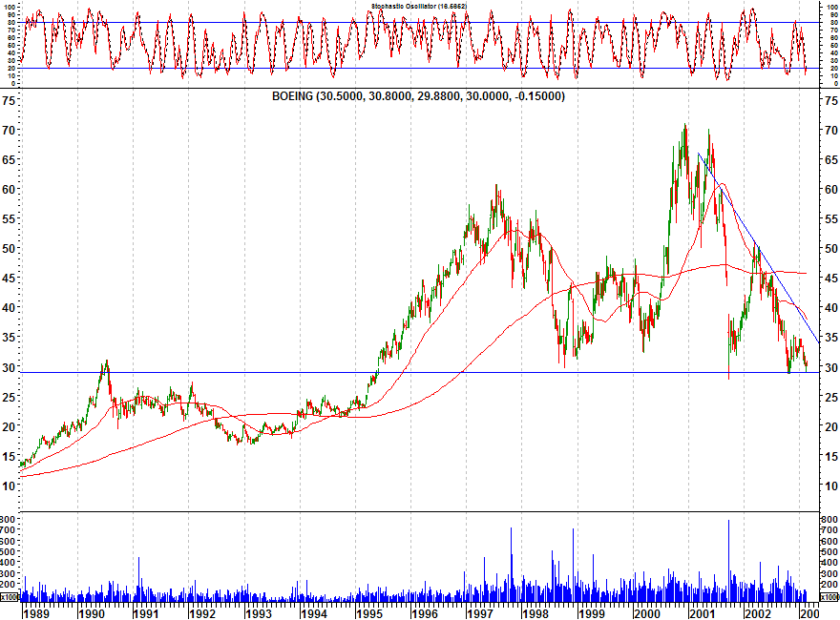The width and height of the screenshot is (840, 620).
Task: Click price 35 on the left axis
Action: coord(8,338)
